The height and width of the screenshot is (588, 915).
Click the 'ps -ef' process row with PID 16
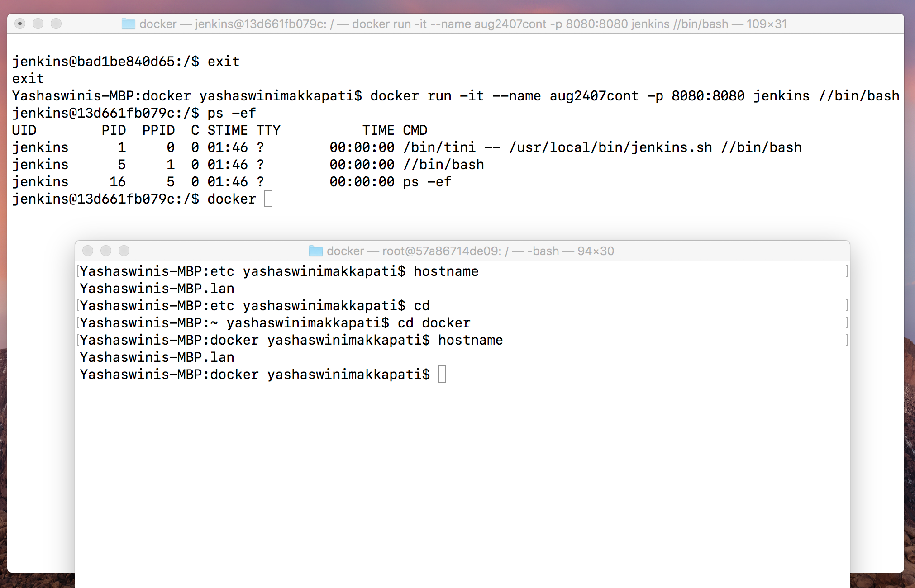[232, 182]
